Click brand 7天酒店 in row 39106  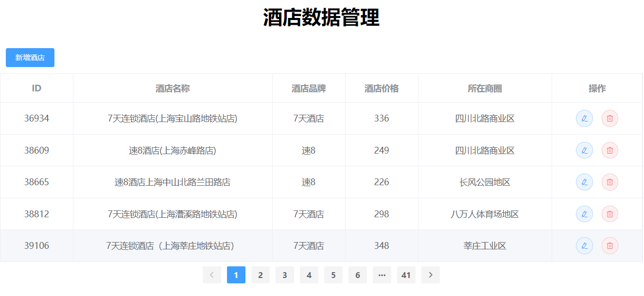[x=309, y=246]
